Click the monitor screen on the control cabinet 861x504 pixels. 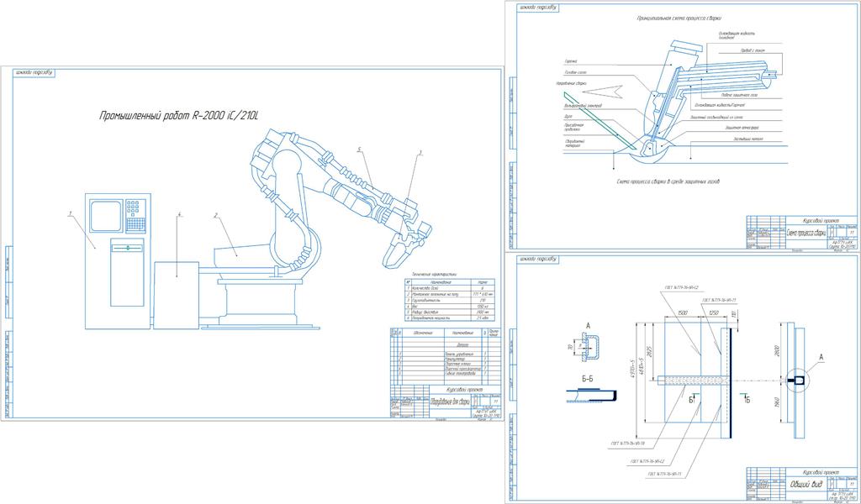(x=106, y=217)
